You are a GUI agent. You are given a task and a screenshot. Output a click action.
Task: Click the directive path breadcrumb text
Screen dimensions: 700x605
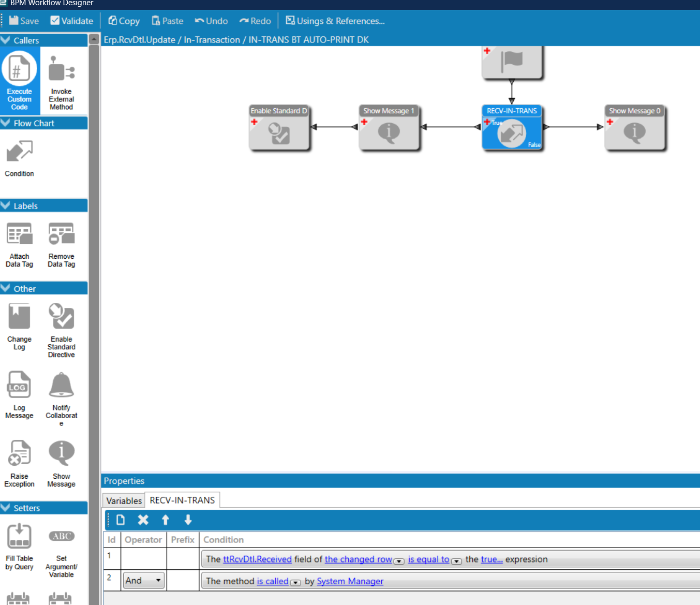tap(236, 39)
